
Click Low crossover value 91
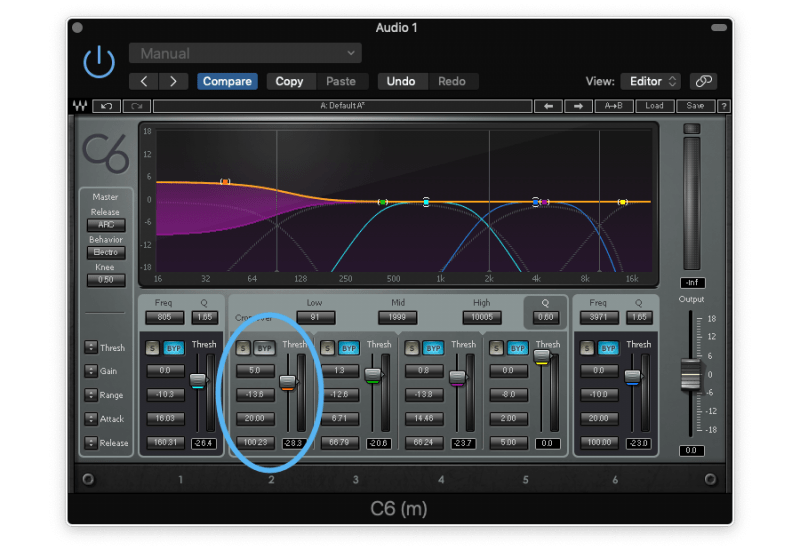(316, 317)
